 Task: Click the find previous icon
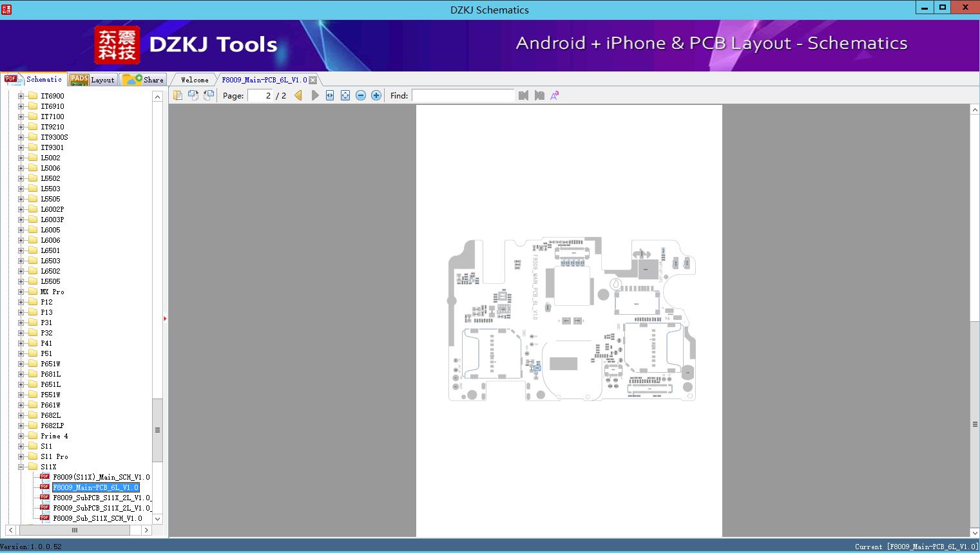(x=523, y=95)
